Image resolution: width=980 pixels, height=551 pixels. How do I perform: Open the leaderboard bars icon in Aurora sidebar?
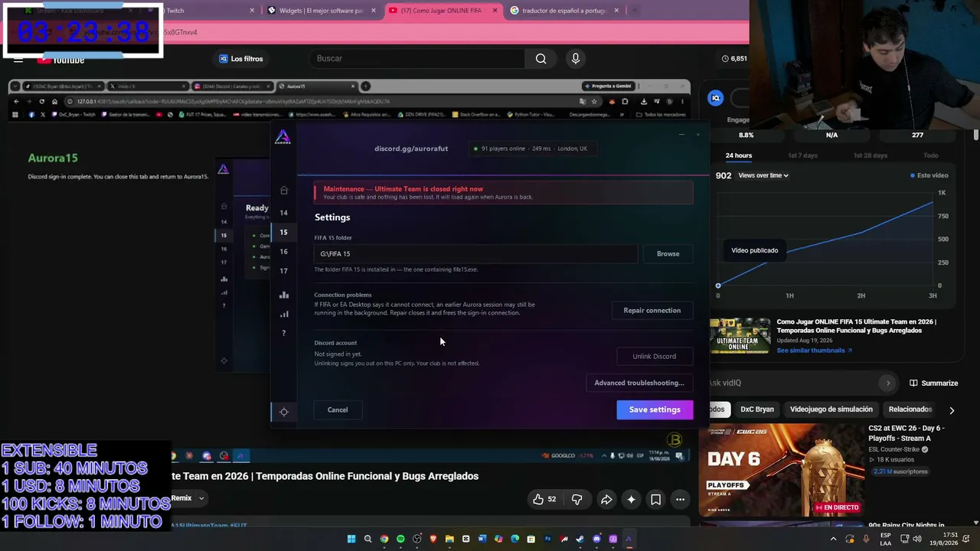[x=284, y=295]
